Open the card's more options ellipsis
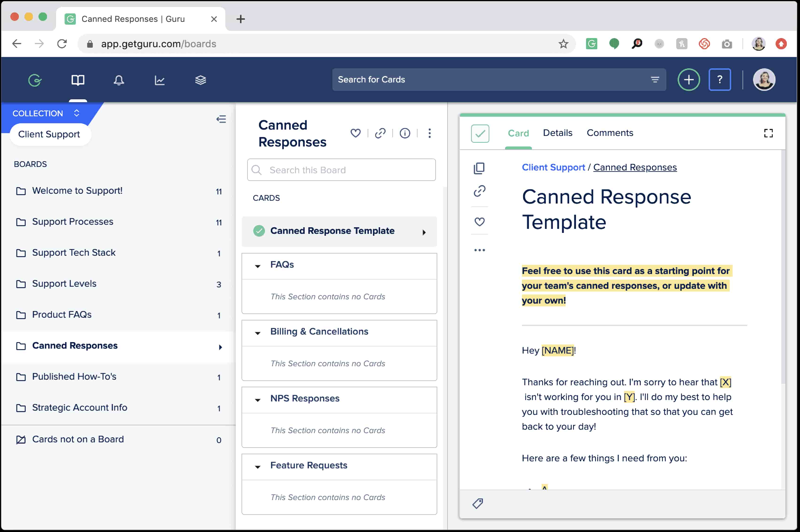 479,250
